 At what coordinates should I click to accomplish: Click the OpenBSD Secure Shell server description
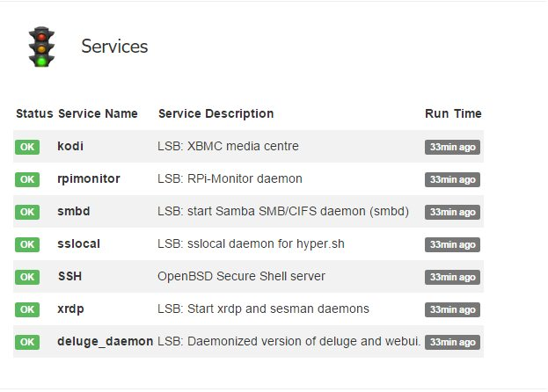242,277
